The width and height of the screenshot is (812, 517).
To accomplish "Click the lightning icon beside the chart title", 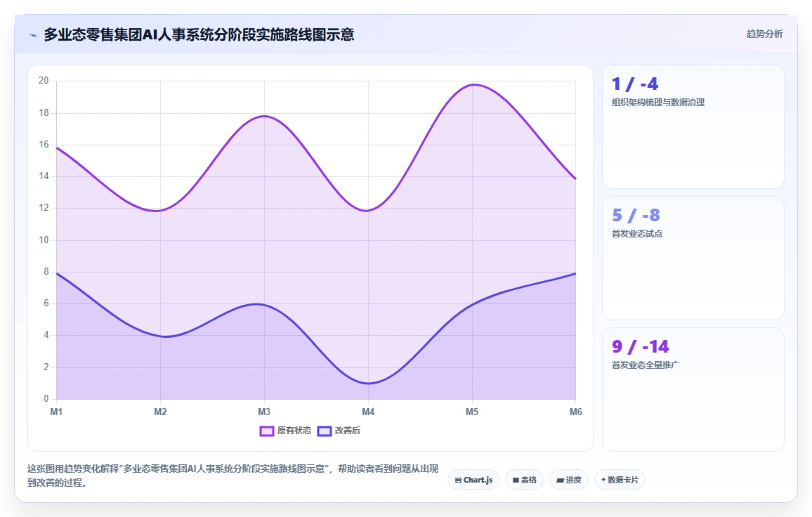I will click(x=34, y=35).
